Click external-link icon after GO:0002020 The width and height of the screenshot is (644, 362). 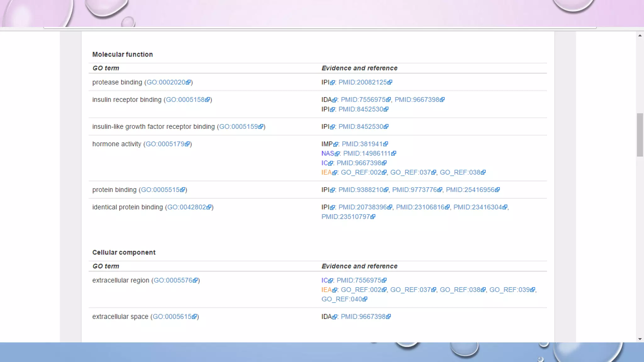[x=188, y=82]
